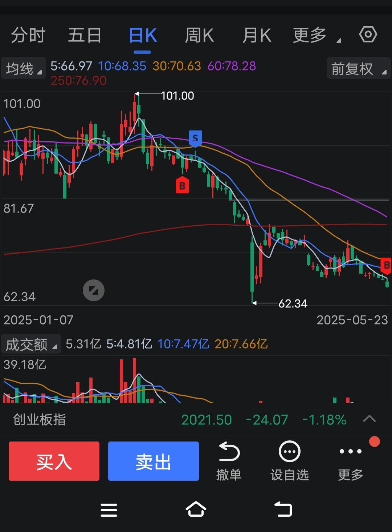The width and height of the screenshot is (392, 532).
Task: Tap the 39.18亿 volume axis label
Action: point(25,364)
